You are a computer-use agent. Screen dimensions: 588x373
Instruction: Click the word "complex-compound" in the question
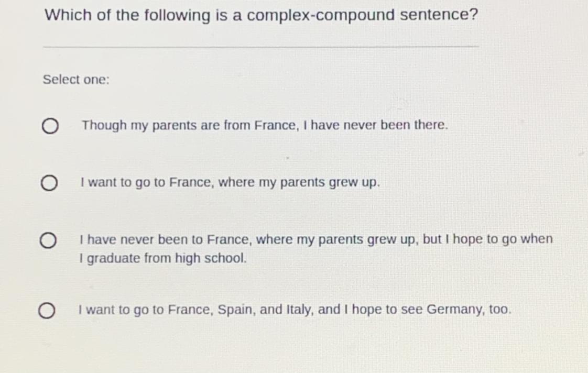[321, 15]
